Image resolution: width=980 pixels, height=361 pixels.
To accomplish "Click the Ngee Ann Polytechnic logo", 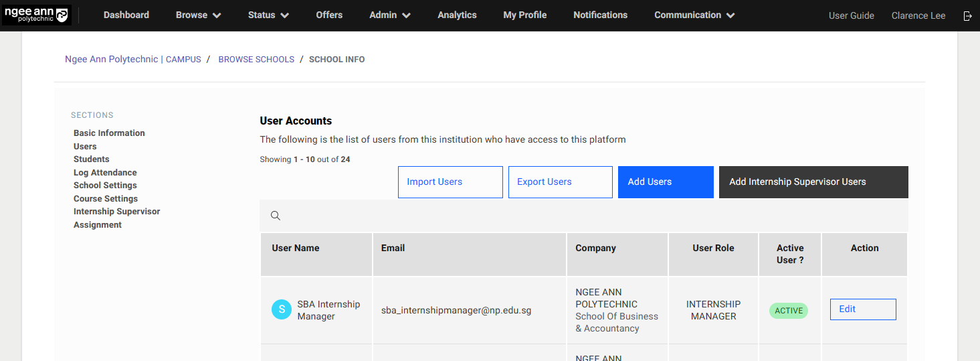I will 36,15.
